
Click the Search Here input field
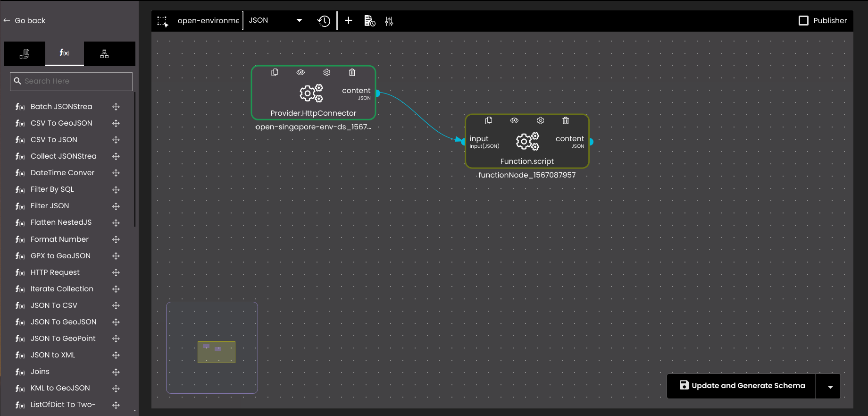71,81
